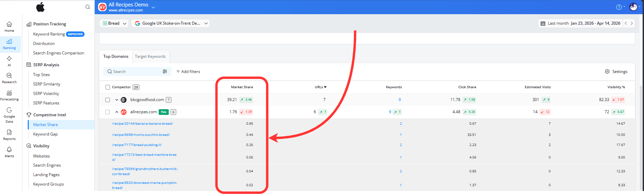Click the Competitive Intel trophy icon
Viewport: 644px width, 194px height.
(29, 115)
